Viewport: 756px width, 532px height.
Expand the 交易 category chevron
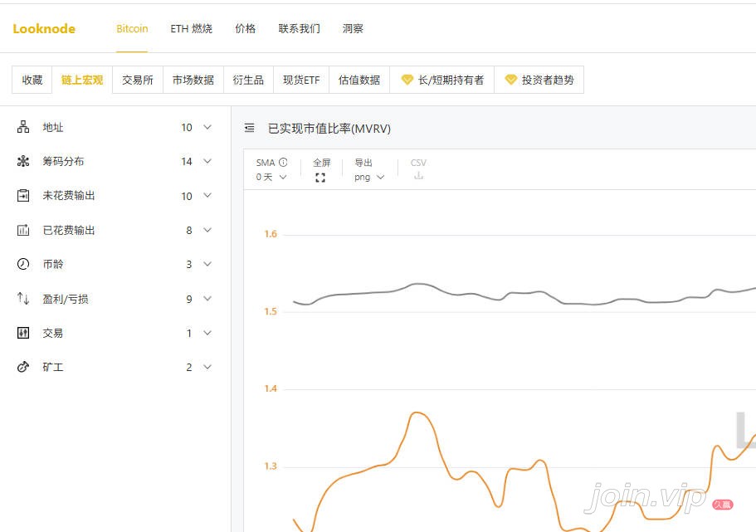point(207,333)
